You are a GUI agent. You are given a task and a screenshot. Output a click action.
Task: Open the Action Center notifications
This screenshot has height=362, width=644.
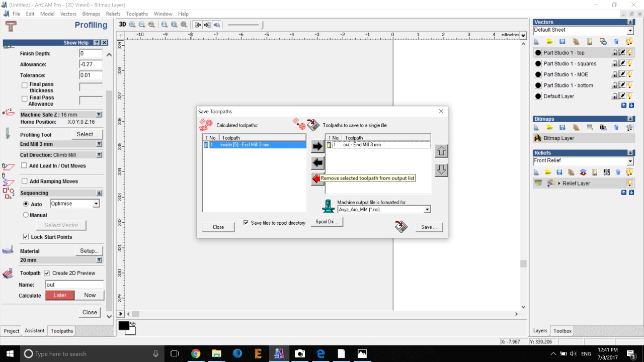630,354
